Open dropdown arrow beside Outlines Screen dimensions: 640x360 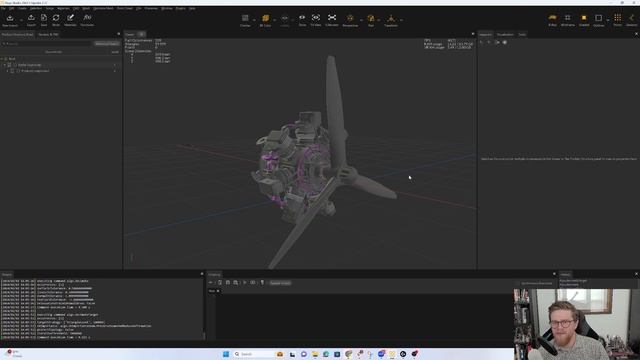[608, 20]
